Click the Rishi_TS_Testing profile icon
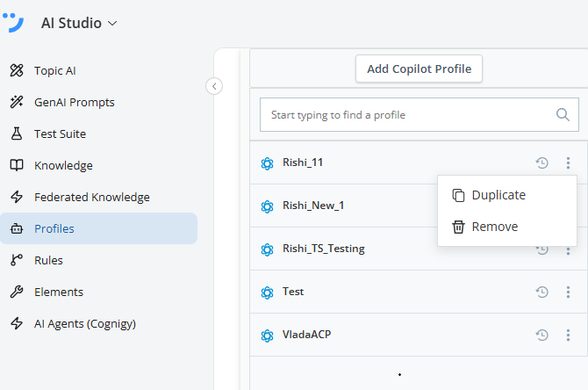Screen dimensions: 588x390 pyautogui.click(x=267, y=249)
